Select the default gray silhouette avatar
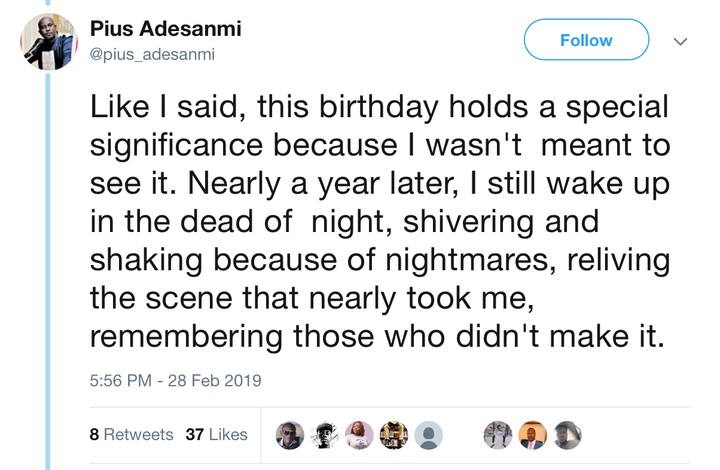The height and width of the screenshot is (470, 720). [x=429, y=435]
